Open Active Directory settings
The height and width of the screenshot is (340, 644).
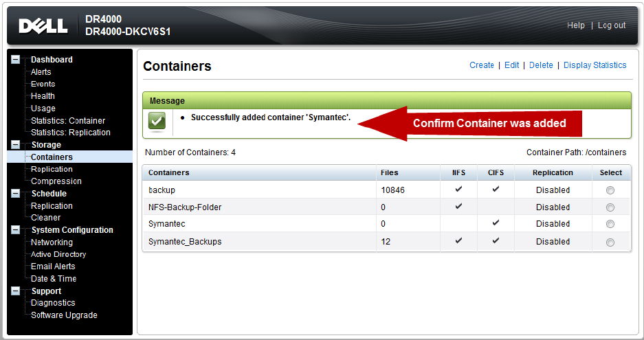(x=58, y=254)
